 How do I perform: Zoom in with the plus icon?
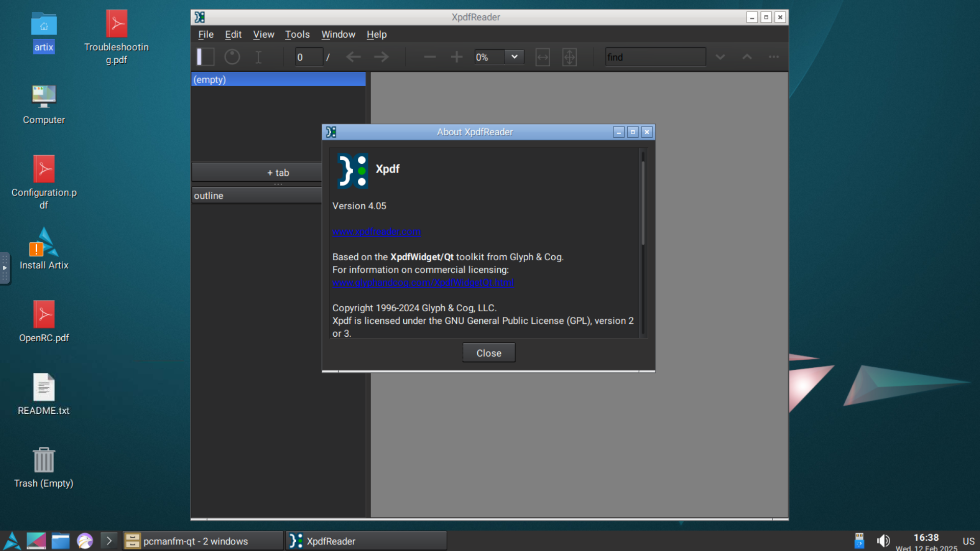click(456, 57)
